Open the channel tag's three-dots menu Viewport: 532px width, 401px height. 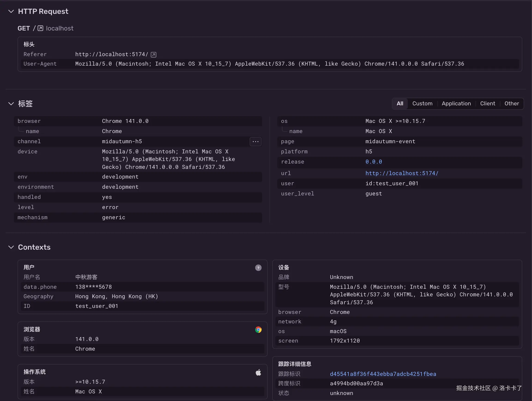pyautogui.click(x=255, y=142)
